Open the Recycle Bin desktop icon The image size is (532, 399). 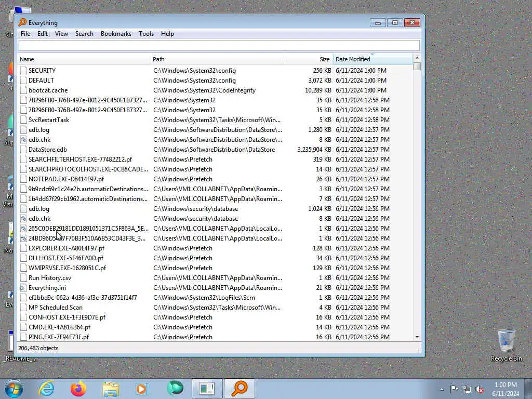pyautogui.click(x=506, y=345)
